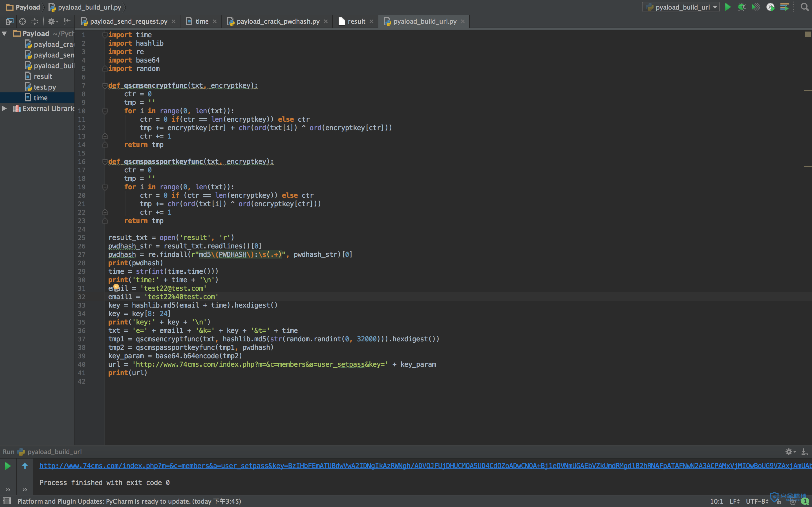
Task: Fold the import block at line 1
Action: click(x=105, y=35)
